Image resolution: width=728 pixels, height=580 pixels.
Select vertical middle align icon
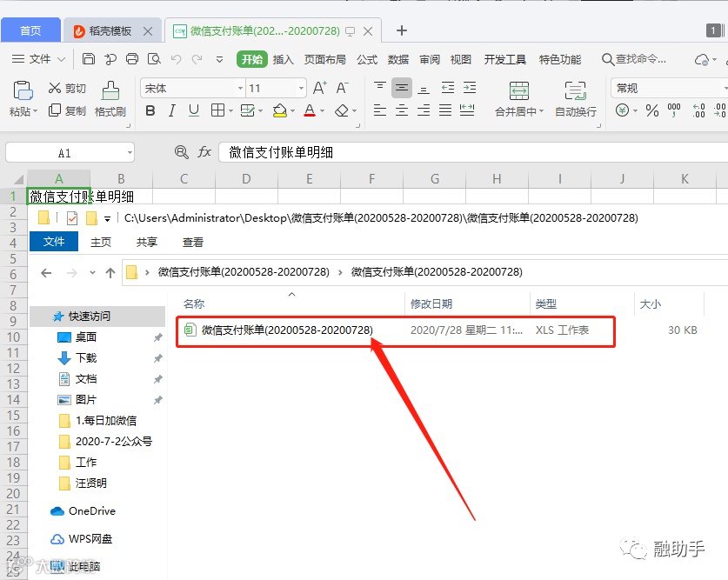402,88
